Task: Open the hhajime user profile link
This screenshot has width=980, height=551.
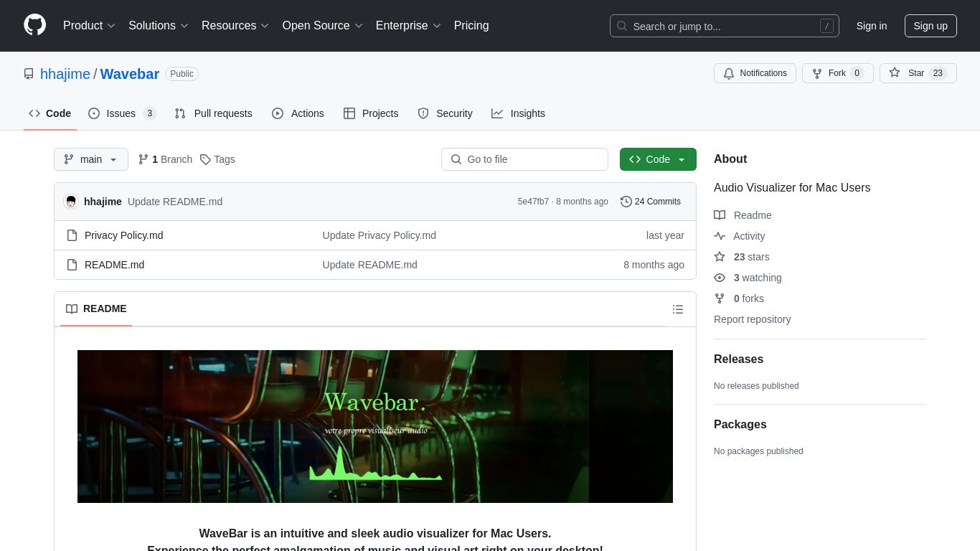Action: point(65,74)
